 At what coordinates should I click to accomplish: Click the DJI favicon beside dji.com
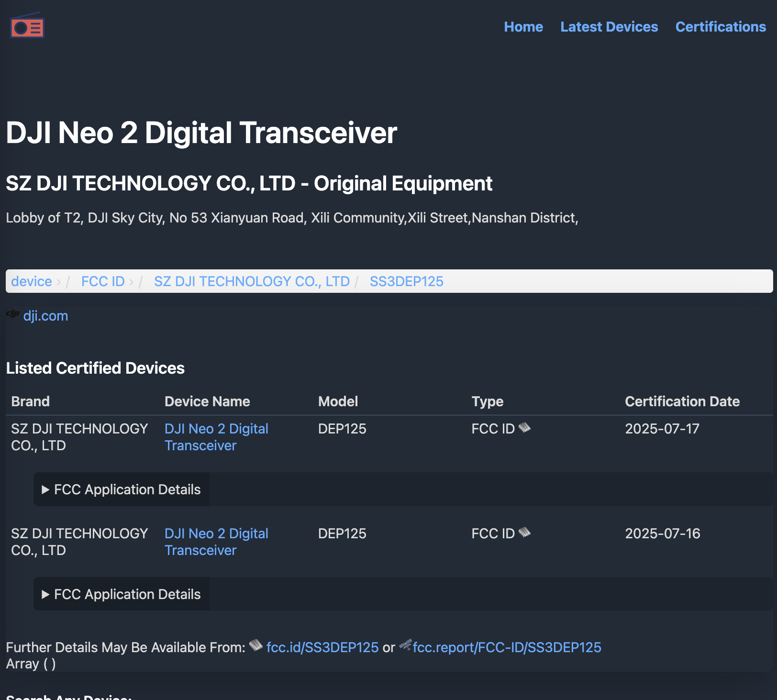point(12,314)
